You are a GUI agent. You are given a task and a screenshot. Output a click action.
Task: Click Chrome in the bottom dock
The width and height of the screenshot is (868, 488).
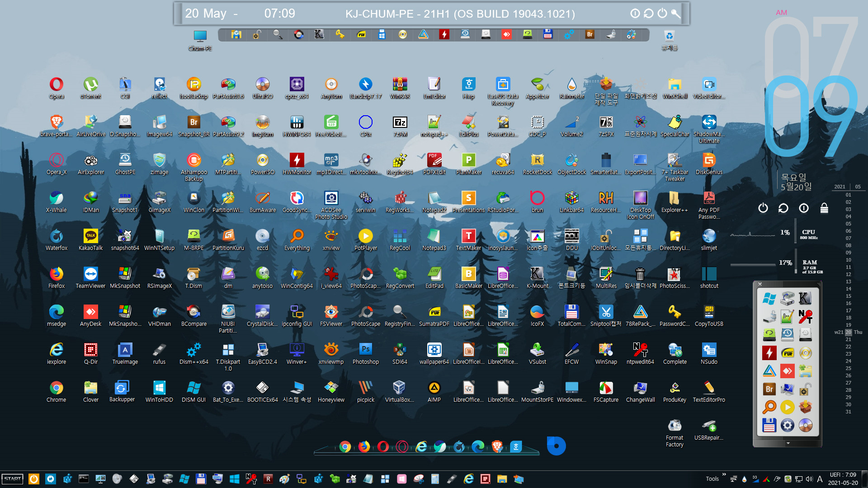[x=345, y=447]
